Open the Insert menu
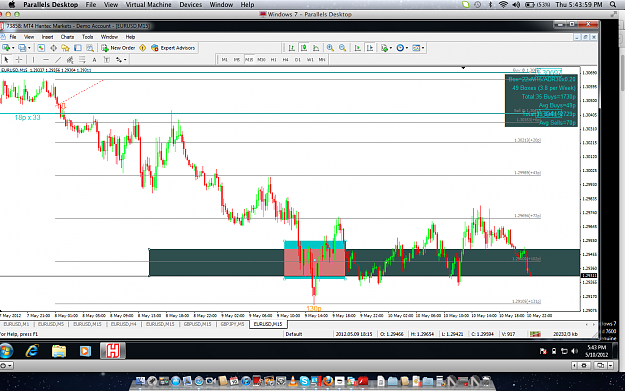This screenshot has width=625, height=391. (x=47, y=37)
